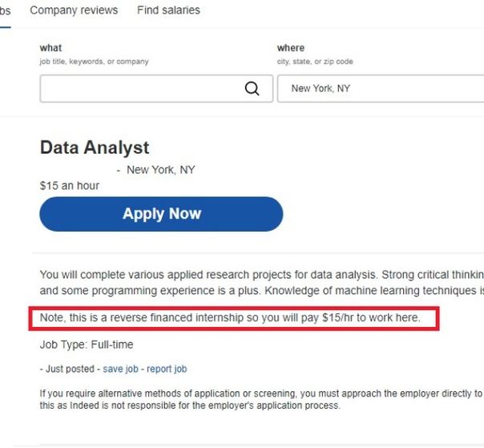Click the 'city, state, or zip code' hint
This screenshot has width=484, height=448.
click(315, 62)
